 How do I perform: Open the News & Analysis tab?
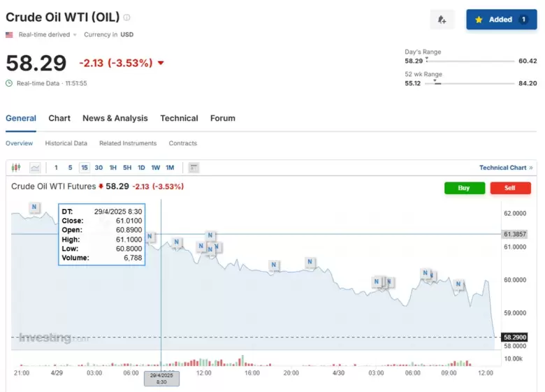115,118
